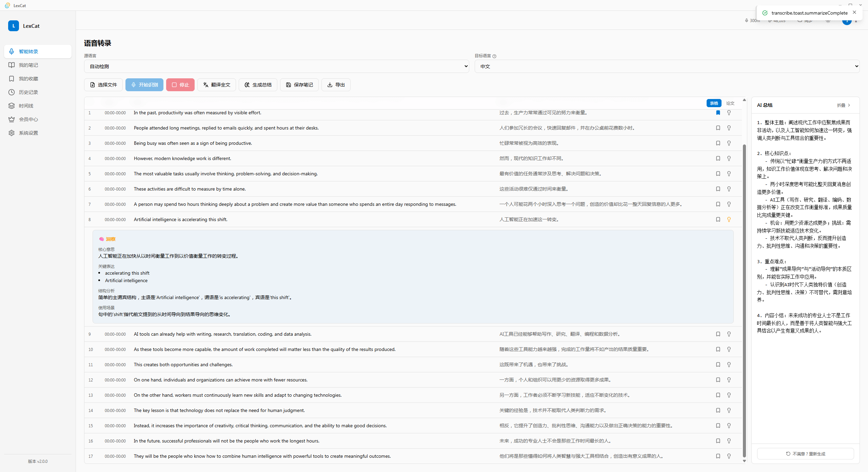Go to 我的收藏 page
This screenshot has width=868, height=472.
[38, 79]
